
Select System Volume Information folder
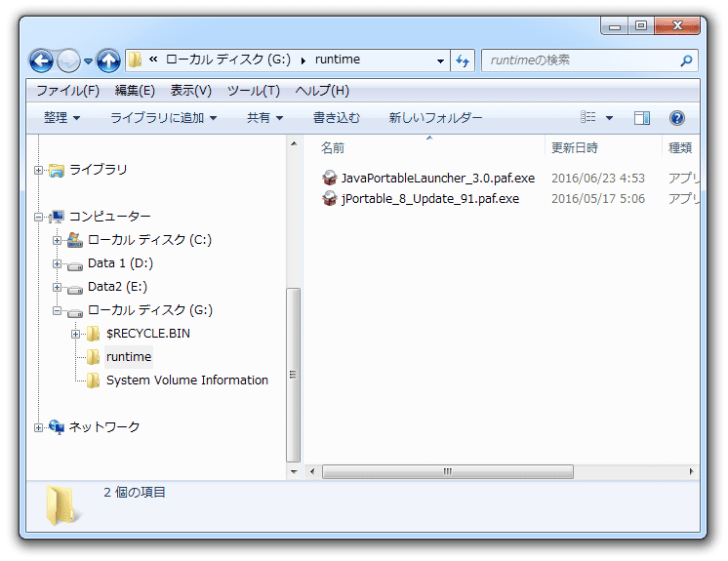point(187,381)
